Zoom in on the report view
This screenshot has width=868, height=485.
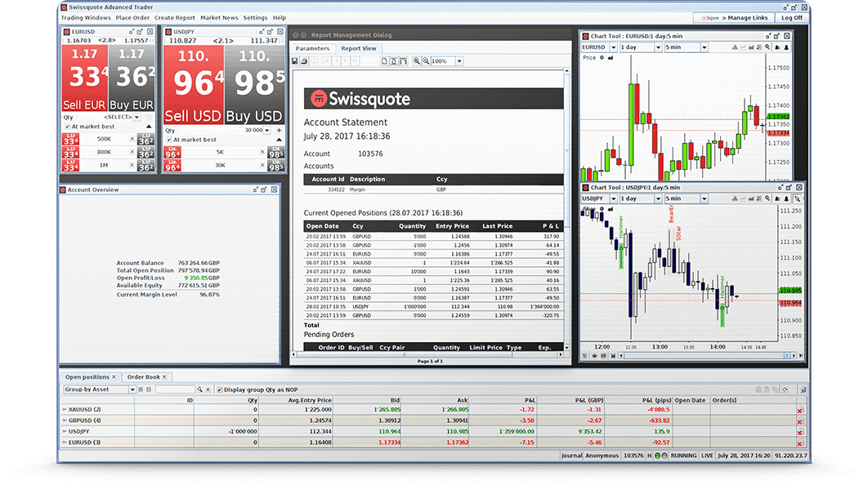click(416, 61)
